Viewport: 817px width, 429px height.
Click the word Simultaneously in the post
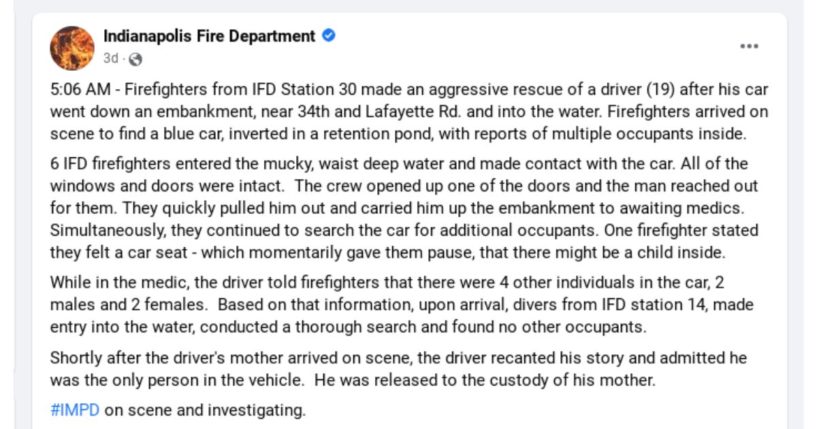(108, 230)
